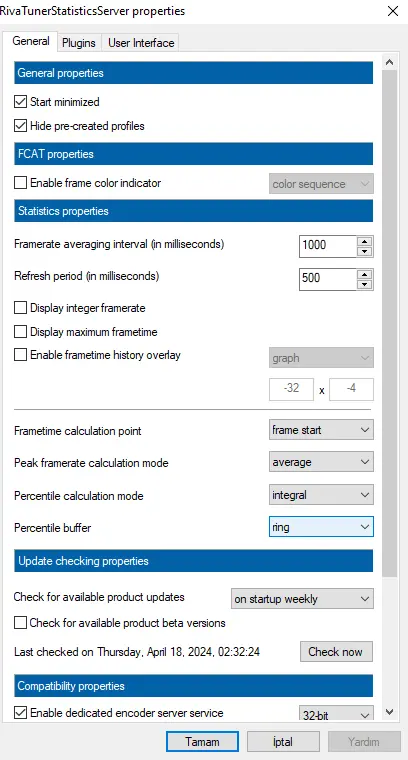Screen dimensions: 408x760
Task: Click the Last checked on date text
Action: click(x=137, y=652)
